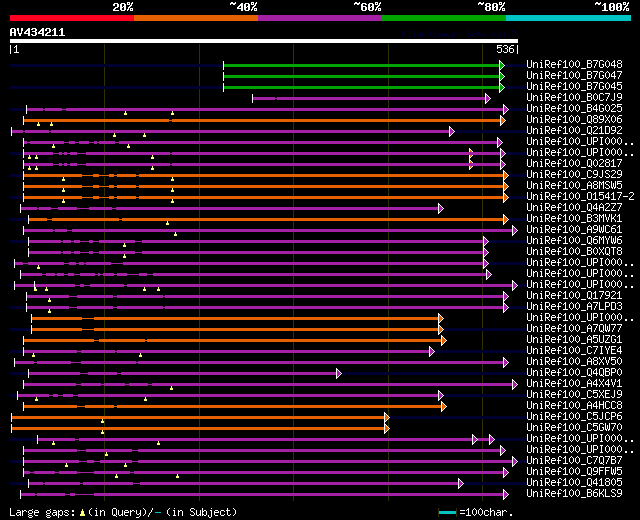640x520 pixels.
Task: Click the cyan ~100% identity legend segment
Action: coord(569,18)
